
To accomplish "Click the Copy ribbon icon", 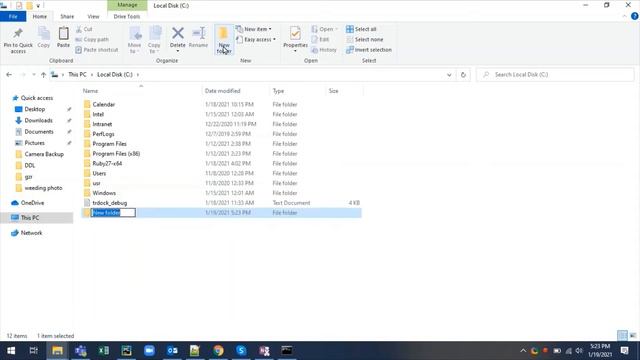I will 44,38.
